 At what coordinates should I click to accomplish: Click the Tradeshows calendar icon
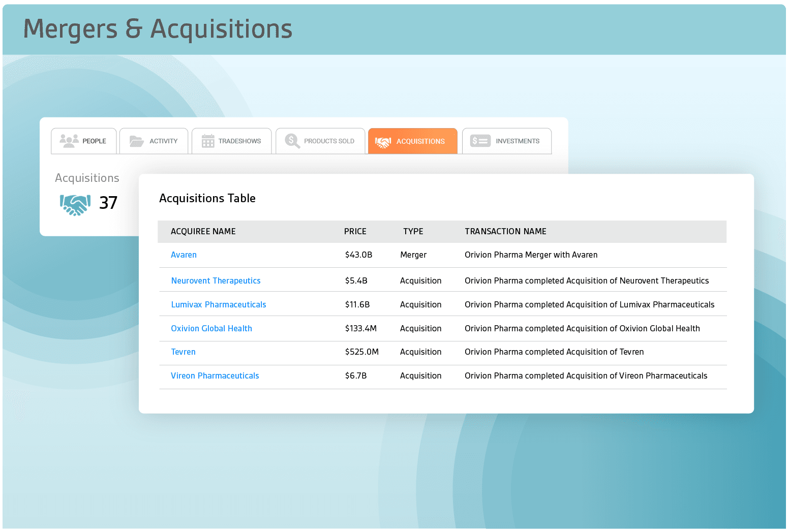point(208,141)
